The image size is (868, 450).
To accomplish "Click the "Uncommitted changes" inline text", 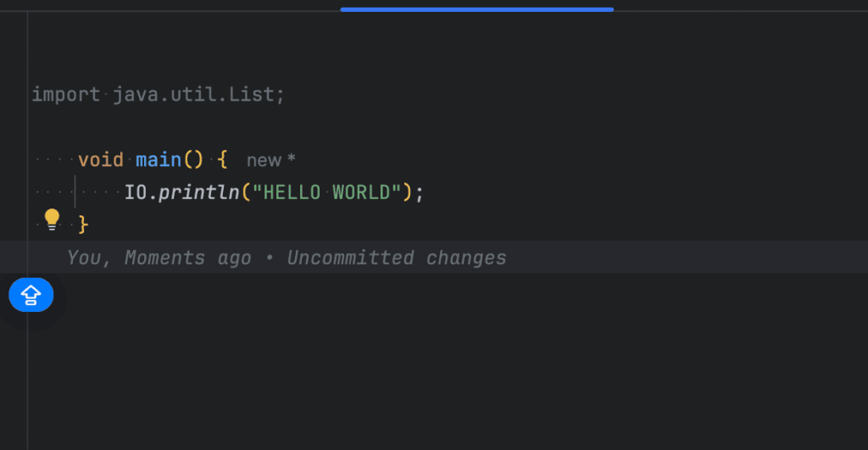I will tap(396, 258).
